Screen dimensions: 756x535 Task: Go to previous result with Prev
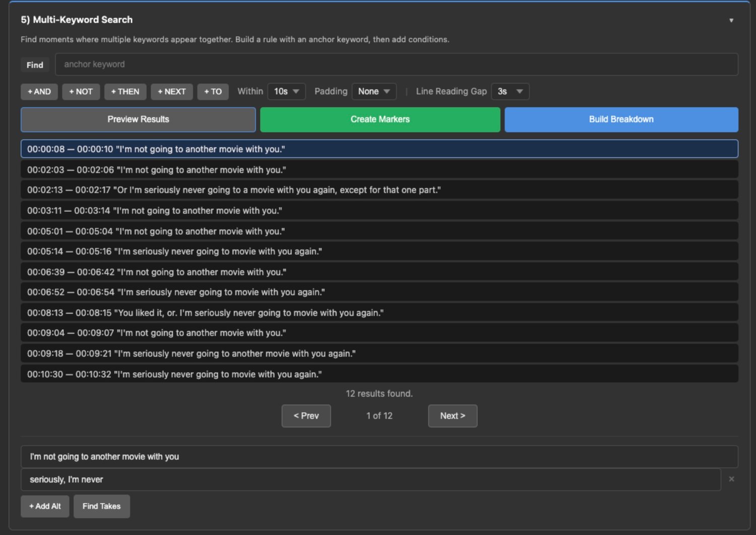point(306,416)
